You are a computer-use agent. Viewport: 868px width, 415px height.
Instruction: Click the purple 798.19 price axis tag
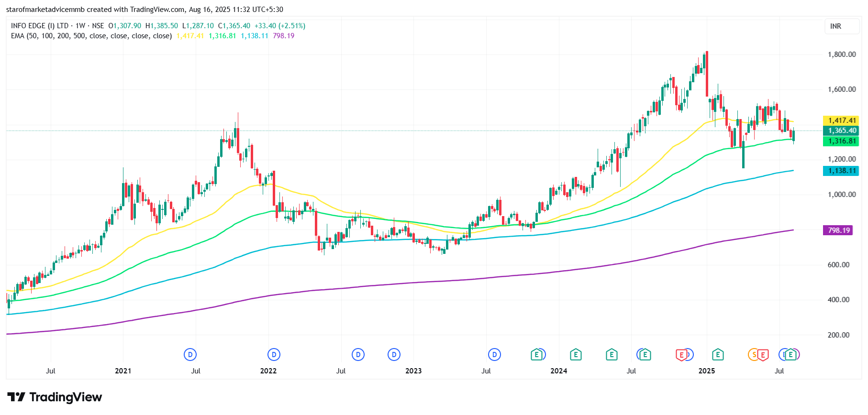(x=838, y=230)
